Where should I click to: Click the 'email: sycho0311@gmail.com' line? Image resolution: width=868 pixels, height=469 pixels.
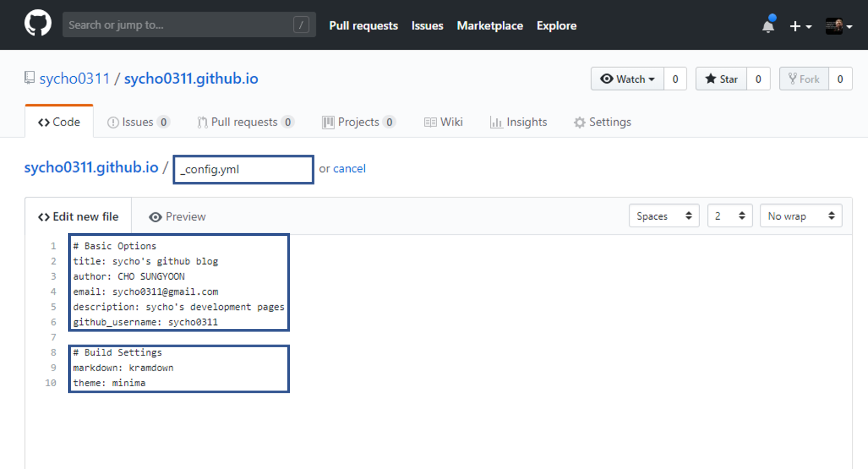pyautogui.click(x=146, y=292)
